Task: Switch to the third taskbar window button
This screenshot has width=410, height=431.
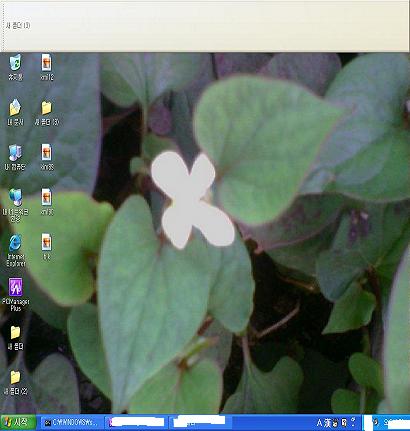Action: click(x=200, y=423)
